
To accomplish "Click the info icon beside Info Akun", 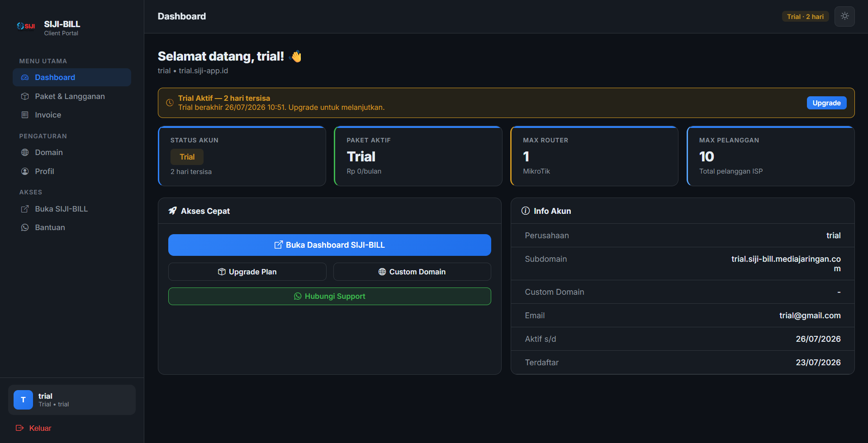I will tap(525, 211).
